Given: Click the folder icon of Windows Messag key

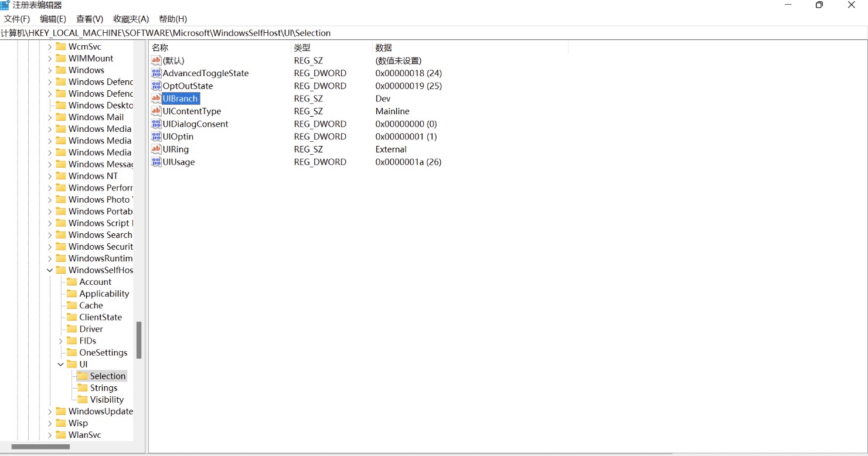Looking at the screenshot, I should (61, 164).
